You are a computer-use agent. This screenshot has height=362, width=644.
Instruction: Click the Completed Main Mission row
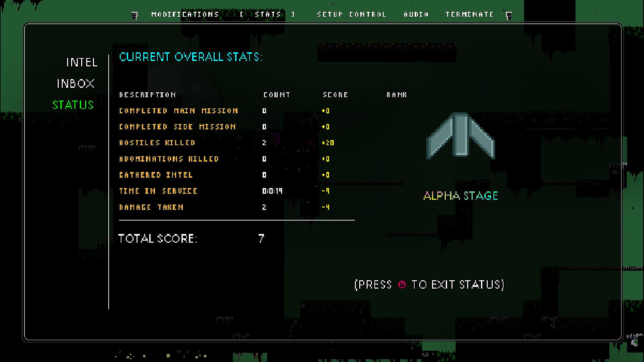(x=178, y=111)
